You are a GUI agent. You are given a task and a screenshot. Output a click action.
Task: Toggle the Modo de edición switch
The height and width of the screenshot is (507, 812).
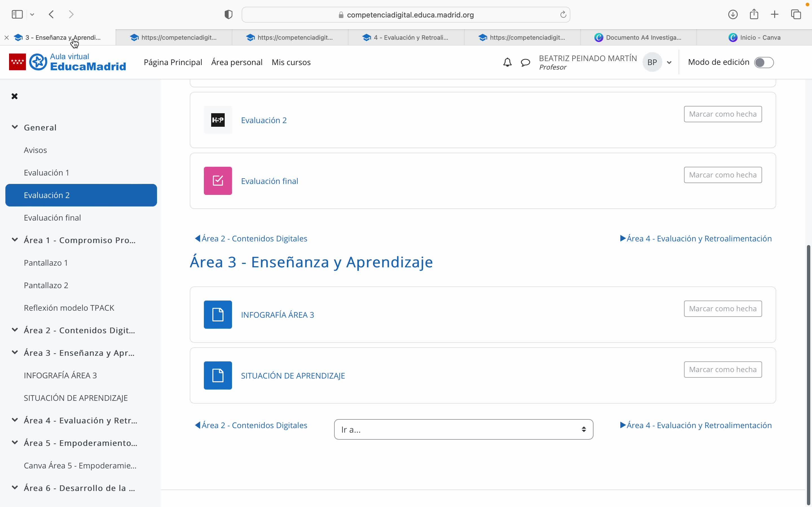764,62
